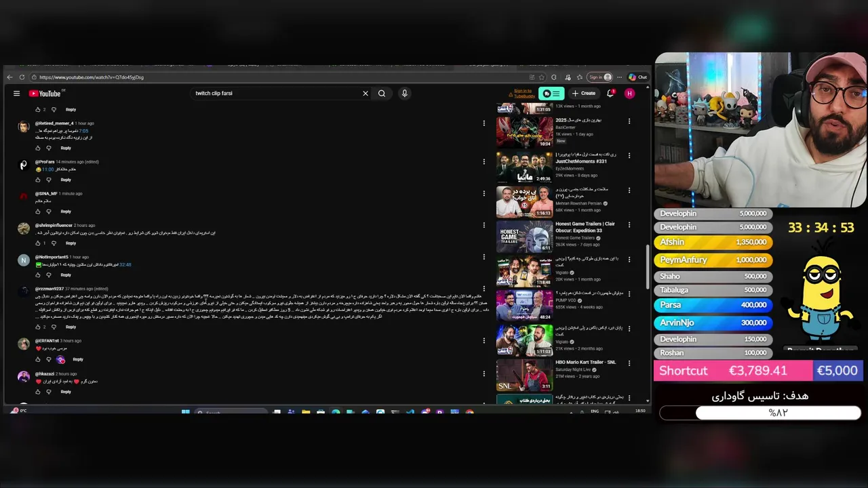Open the Honest Game Trailers Clair Obscur thumbnail
The height and width of the screenshot is (488, 868).
(x=524, y=237)
